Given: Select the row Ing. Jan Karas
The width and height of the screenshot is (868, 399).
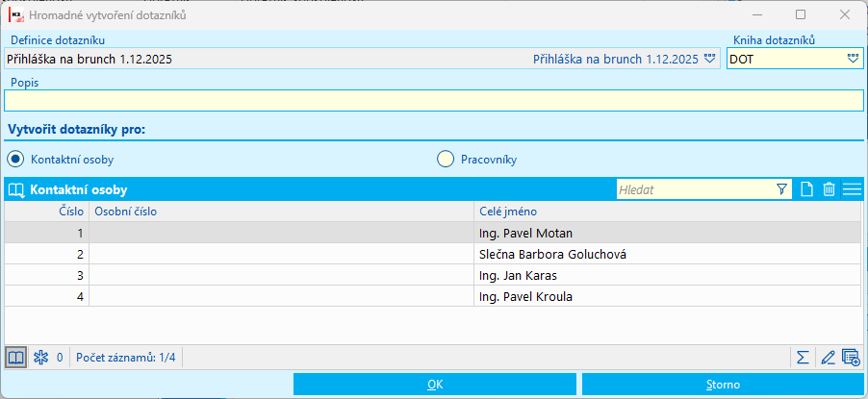Looking at the screenshot, I should (x=433, y=275).
